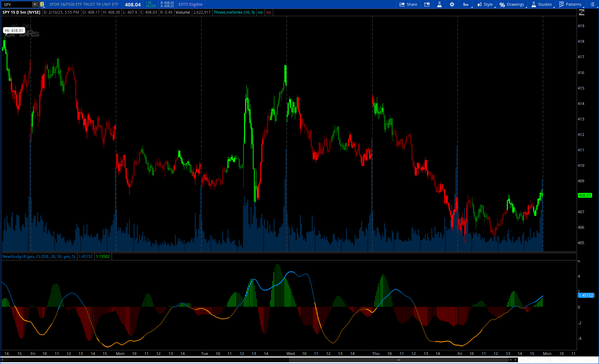This screenshot has height=364, width=599.
Task: Click the Drawings toolbar button
Action: [512, 4]
